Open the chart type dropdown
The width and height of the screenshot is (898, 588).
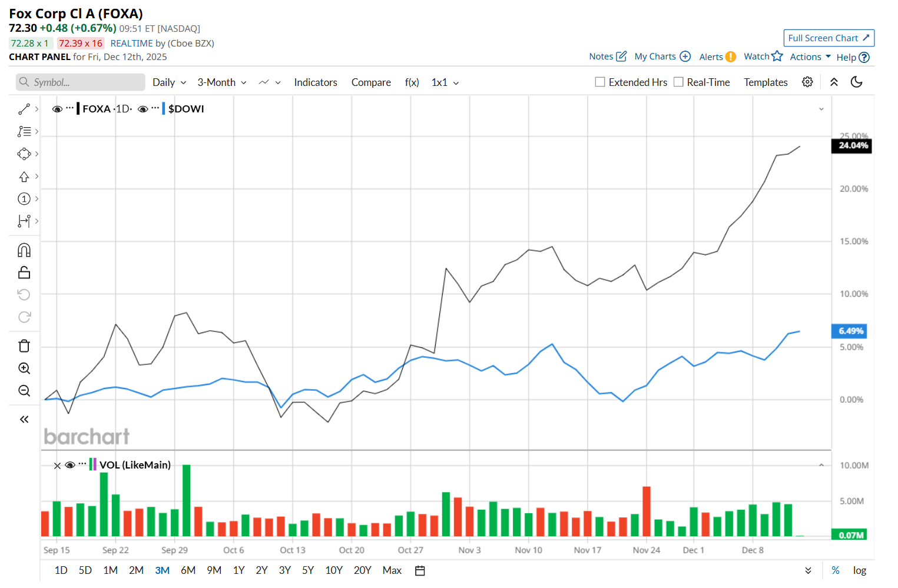270,82
